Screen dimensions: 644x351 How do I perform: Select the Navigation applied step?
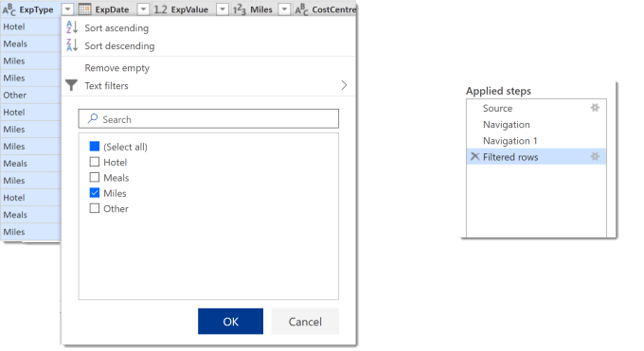pos(536,124)
